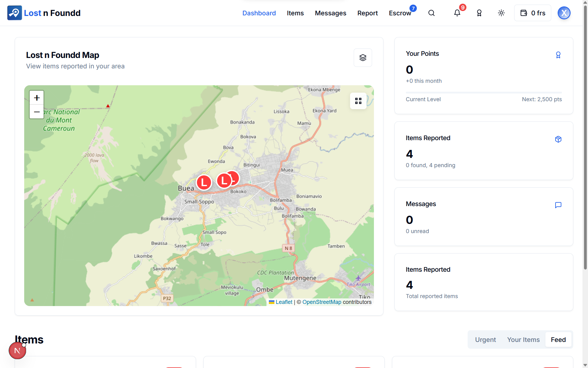Open the search icon in the navbar
588x368 pixels.
[432, 13]
